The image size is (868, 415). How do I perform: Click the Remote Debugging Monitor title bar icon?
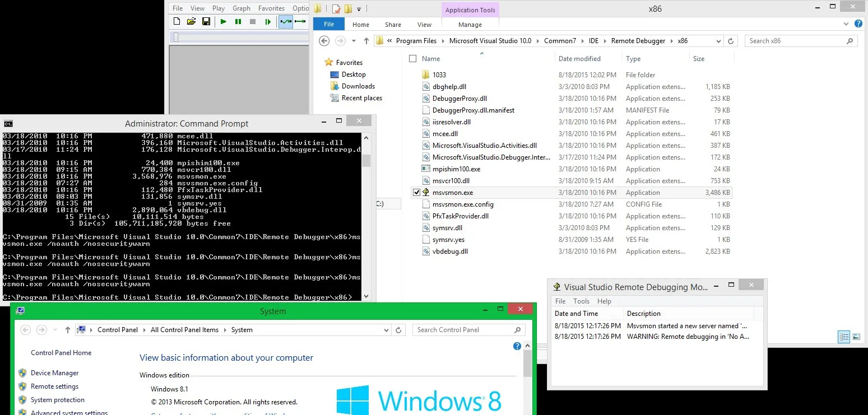556,287
